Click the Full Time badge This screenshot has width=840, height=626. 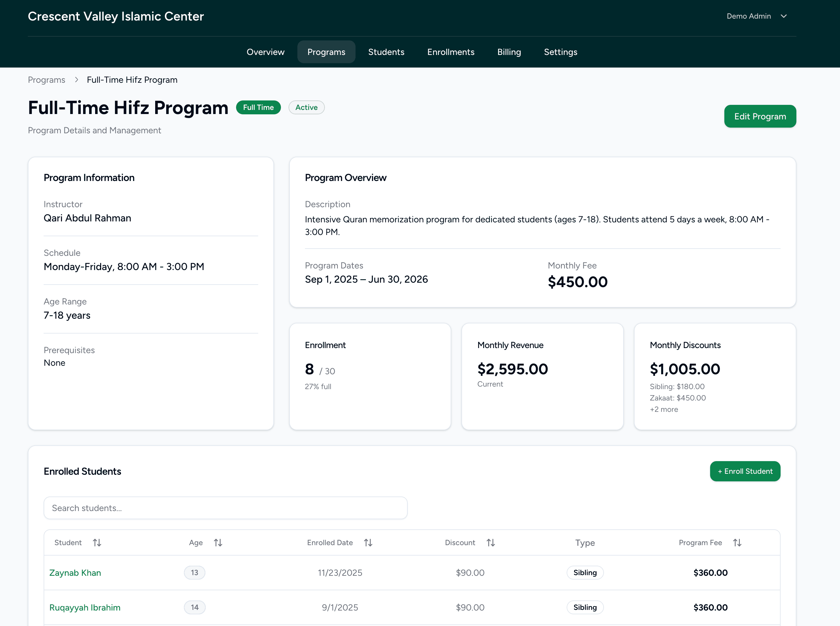pyautogui.click(x=258, y=107)
